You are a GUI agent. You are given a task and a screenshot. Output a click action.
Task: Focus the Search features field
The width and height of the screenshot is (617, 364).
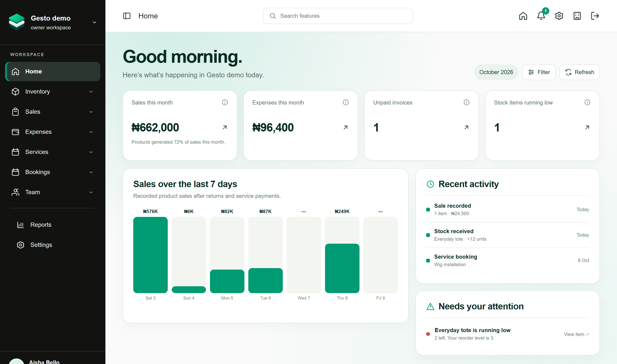[338, 16]
